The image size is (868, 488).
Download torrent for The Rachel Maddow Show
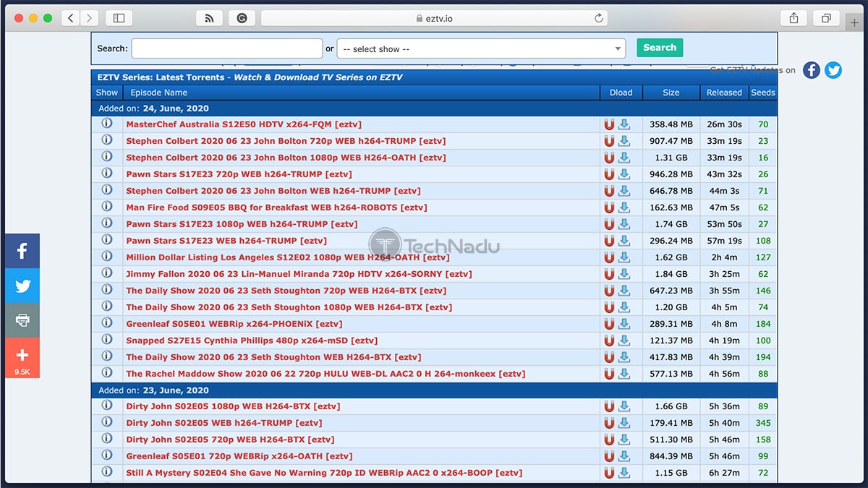(x=624, y=374)
